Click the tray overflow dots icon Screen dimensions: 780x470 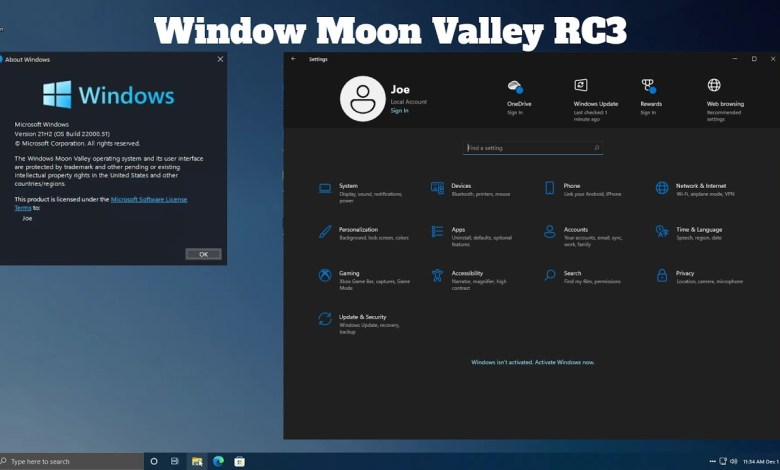point(712,462)
